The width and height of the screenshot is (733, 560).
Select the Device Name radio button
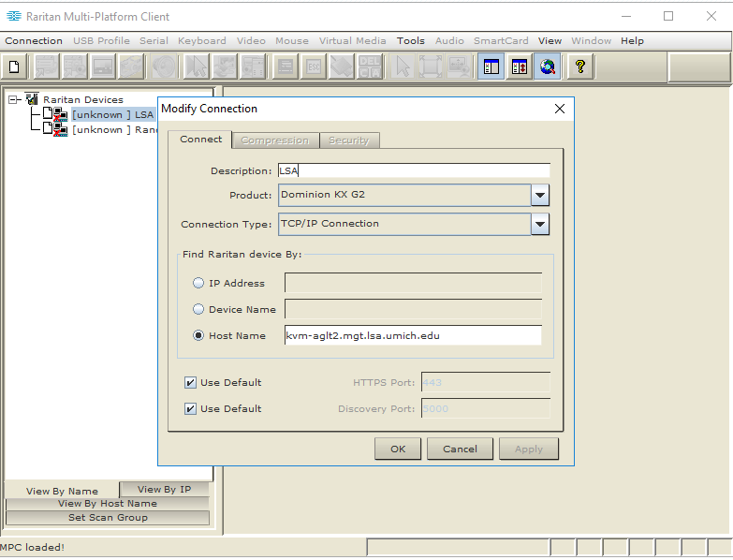click(198, 309)
